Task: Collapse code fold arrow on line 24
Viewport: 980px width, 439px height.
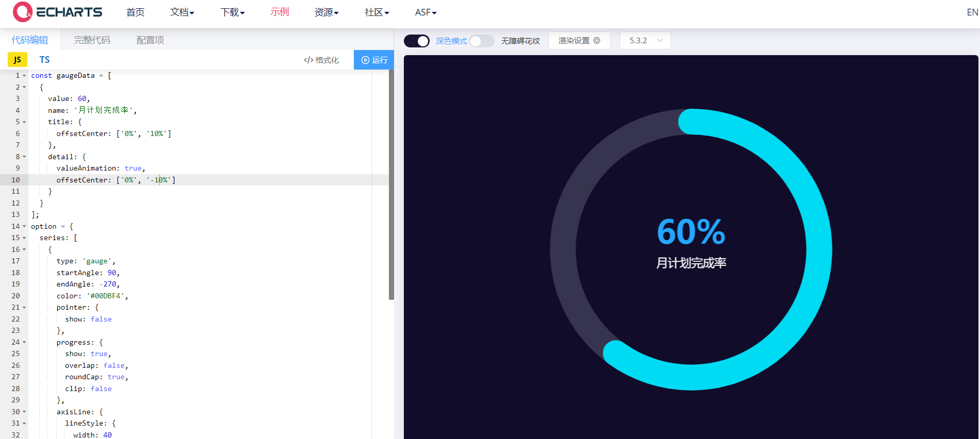Action: [24, 342]
